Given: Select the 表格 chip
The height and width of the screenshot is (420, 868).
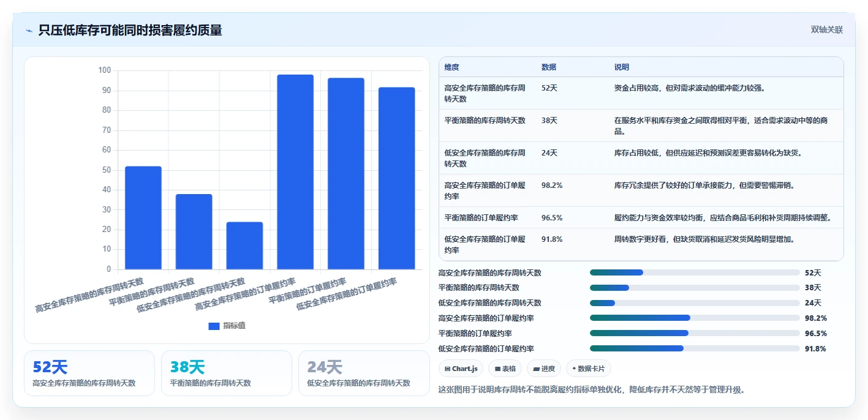Looking at the screenshot, I should pos(505,369).
